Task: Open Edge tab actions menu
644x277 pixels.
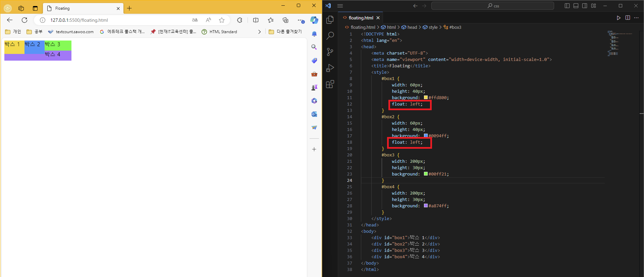Action: pos(35,8)
